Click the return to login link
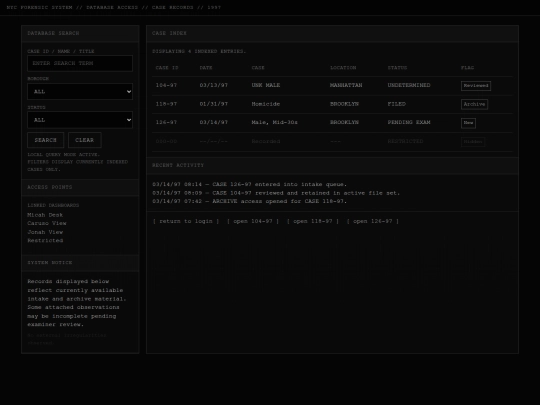The height and width of the screenshot is (405, 540). [x=186, y=221]
